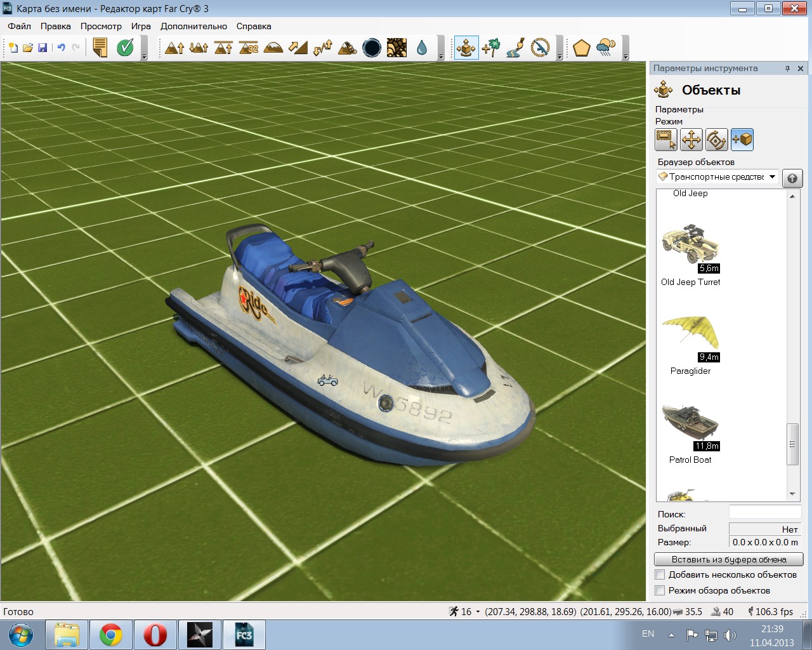Select the set terrain height tool

pos(224,48)
